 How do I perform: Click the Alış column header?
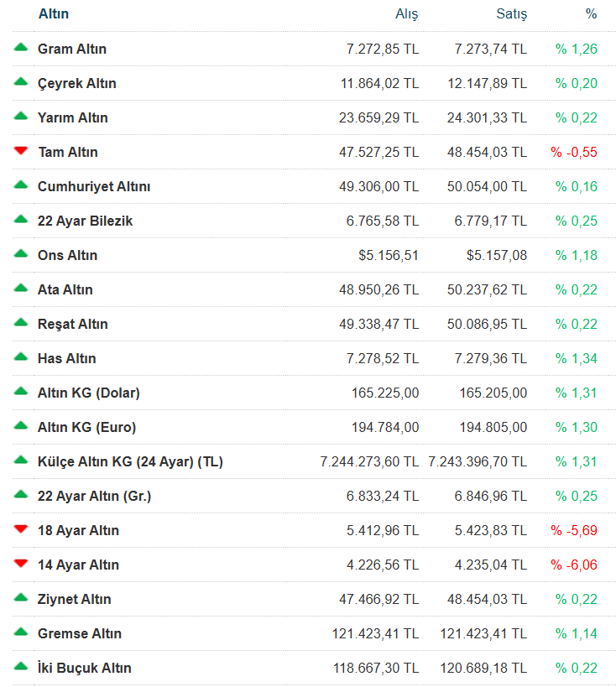coord(406,14)
